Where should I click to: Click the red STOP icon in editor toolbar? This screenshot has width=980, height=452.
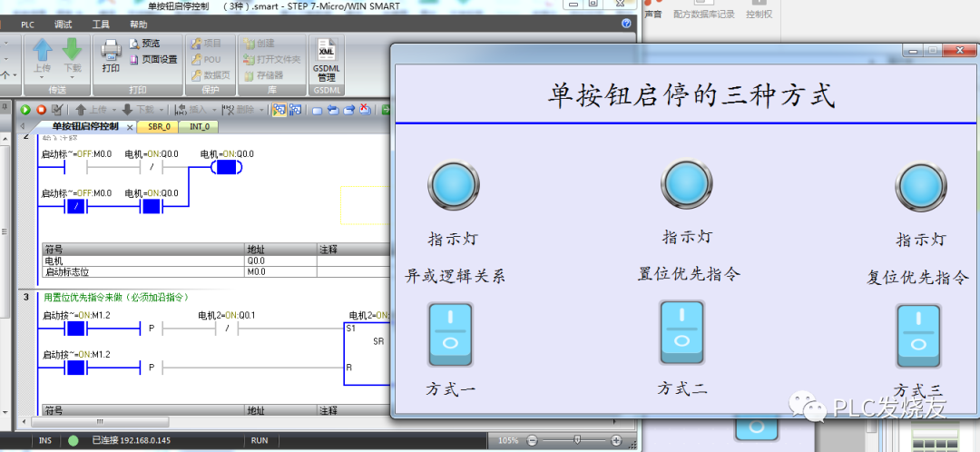(41, 110)
